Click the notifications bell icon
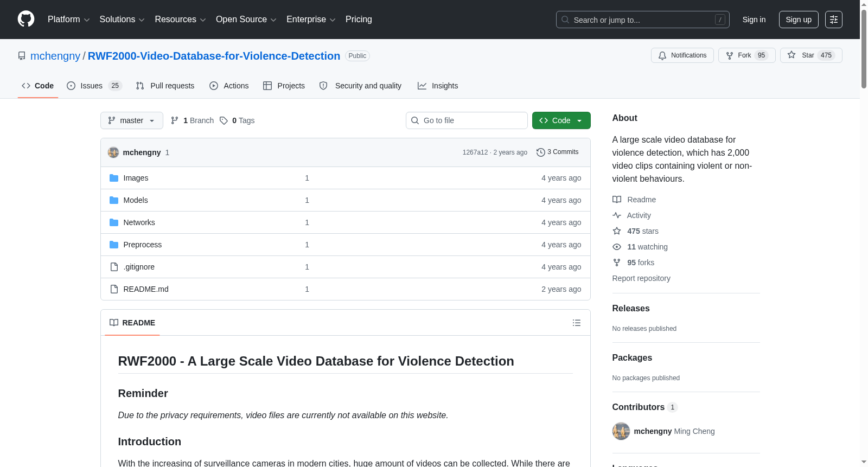 (x=662, y=55)
